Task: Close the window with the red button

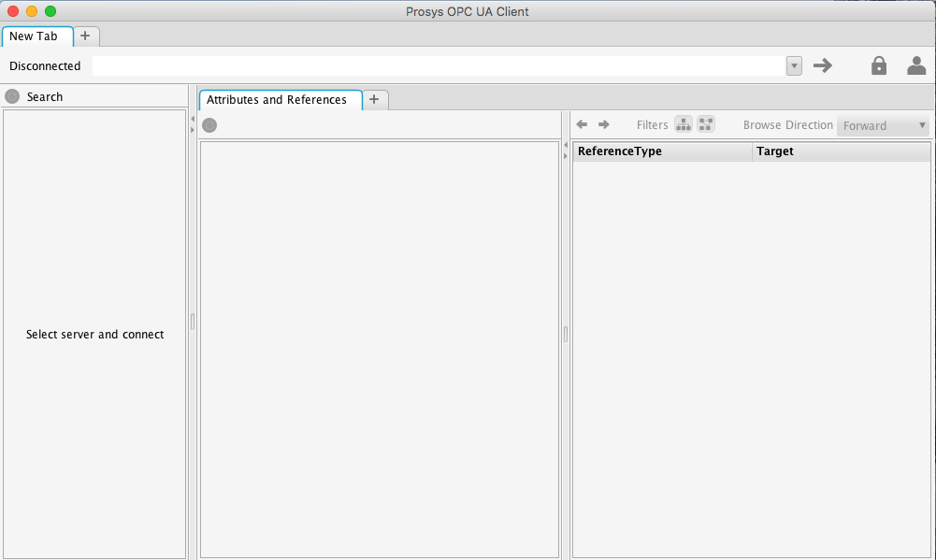Action: [x=13, y=11]
